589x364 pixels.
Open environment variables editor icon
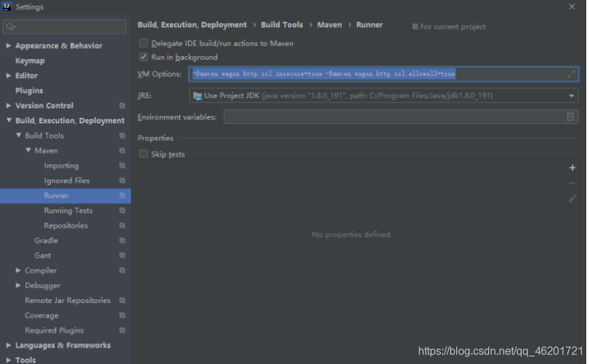(570, 117)
